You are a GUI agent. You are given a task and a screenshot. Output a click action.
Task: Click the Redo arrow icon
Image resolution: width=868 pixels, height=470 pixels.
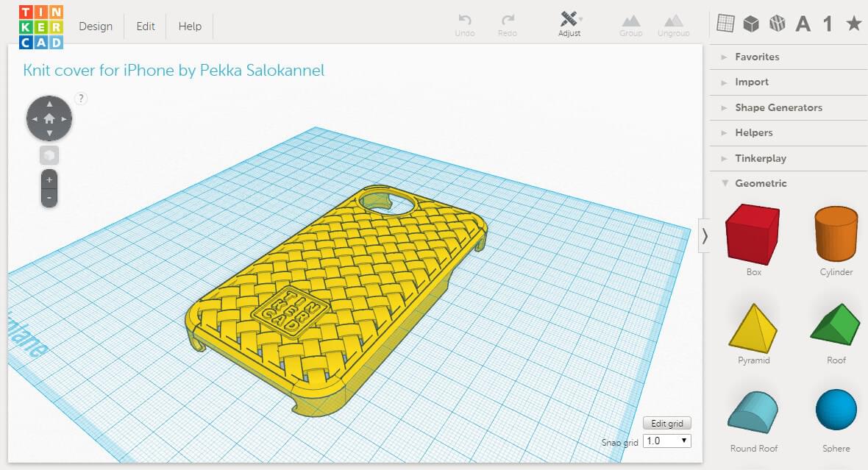[508, 21]
